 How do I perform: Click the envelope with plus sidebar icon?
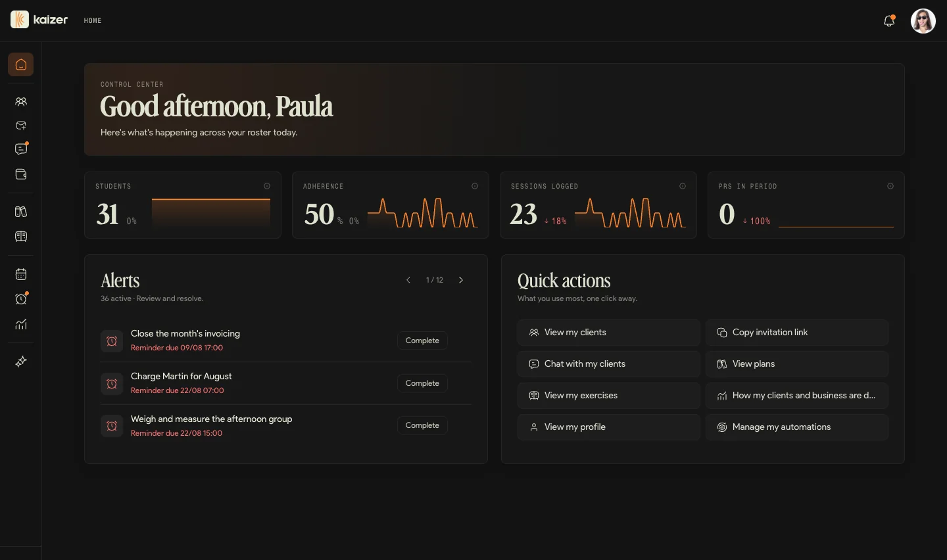point(21,126)
